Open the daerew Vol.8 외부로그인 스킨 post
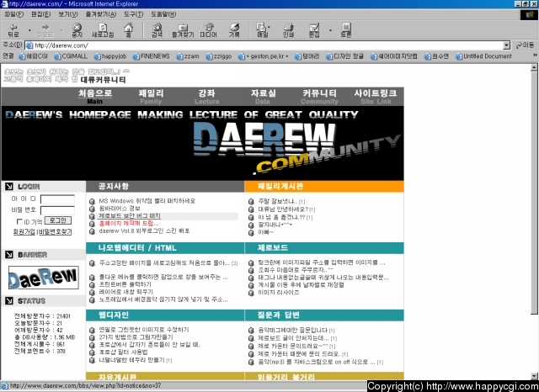The image size is (539, 392). [144, 230]
